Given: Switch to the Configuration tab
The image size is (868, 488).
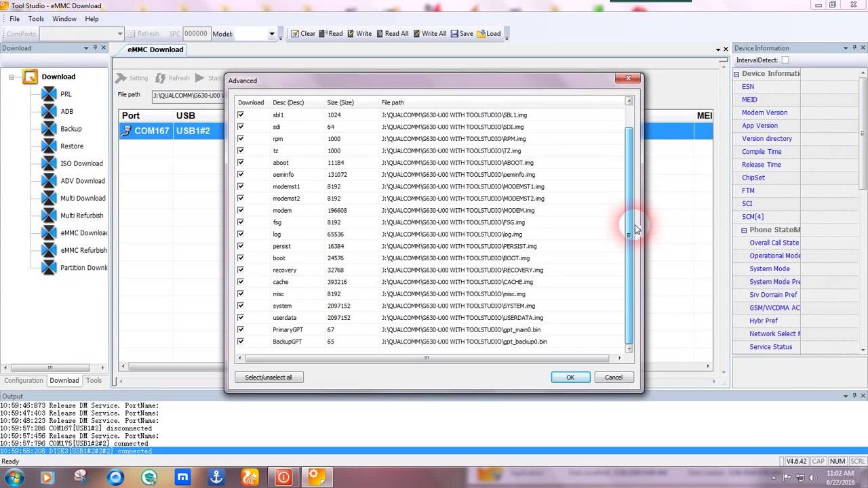Looking at the screenshot, I should 24,381.
